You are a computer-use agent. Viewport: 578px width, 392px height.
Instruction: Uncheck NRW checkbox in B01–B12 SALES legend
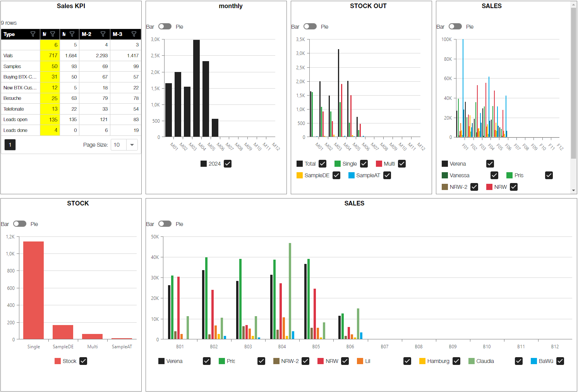pos(345,361)
